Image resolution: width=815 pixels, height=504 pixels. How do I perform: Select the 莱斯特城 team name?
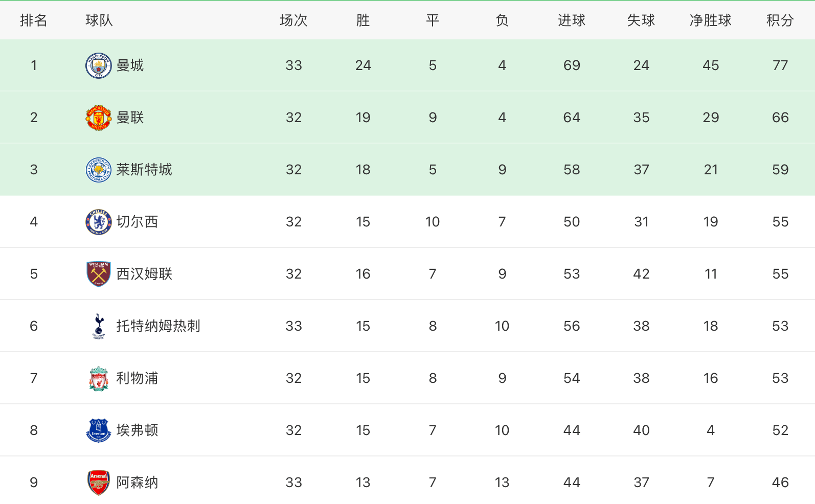click(x=144, y=170)
